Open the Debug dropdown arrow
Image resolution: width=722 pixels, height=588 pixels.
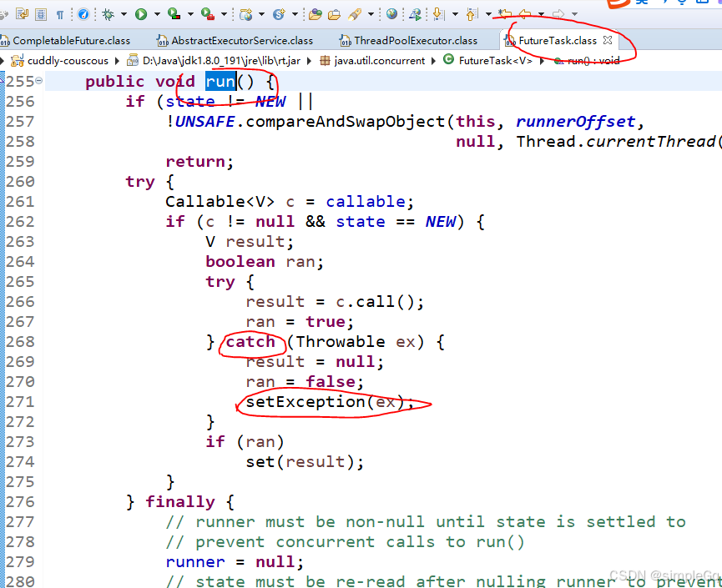coord(124,14)
